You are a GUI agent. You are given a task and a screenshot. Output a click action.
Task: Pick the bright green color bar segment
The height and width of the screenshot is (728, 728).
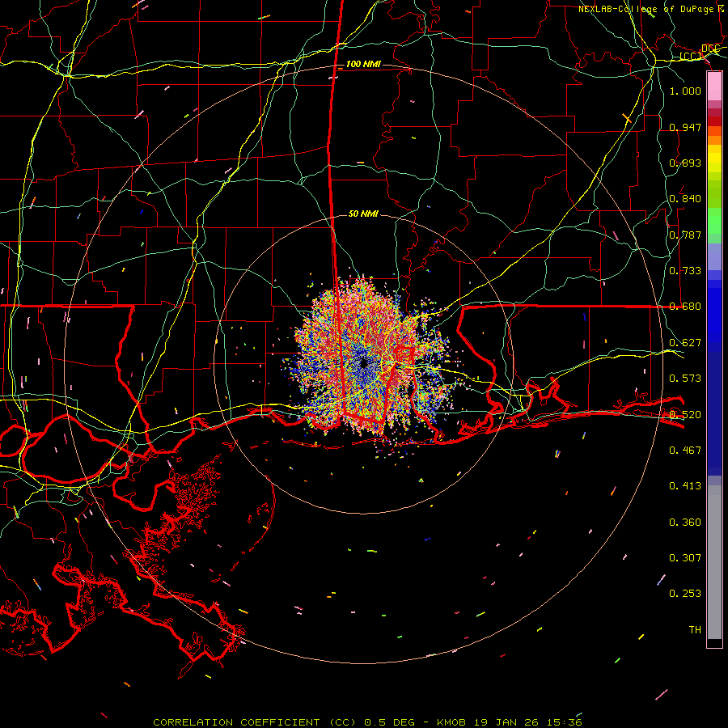(714, 221)
